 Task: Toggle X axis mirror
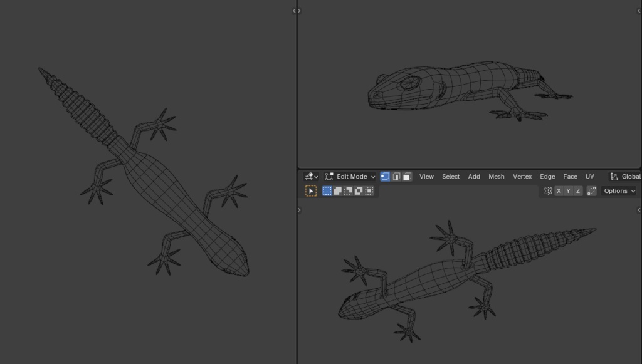559,191
